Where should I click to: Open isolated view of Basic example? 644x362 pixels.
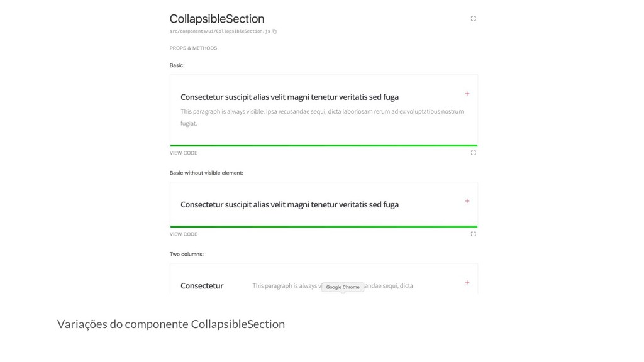click(473, 153)
